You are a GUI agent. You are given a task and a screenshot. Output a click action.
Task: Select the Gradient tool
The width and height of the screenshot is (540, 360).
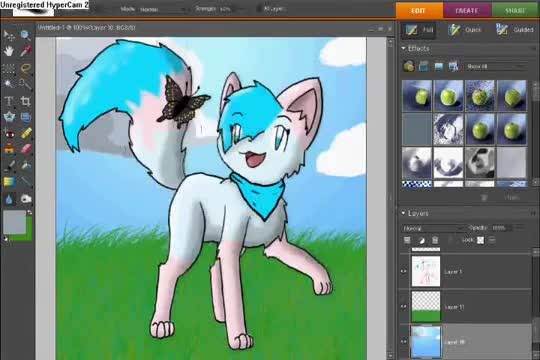click(x=9, y=182)
